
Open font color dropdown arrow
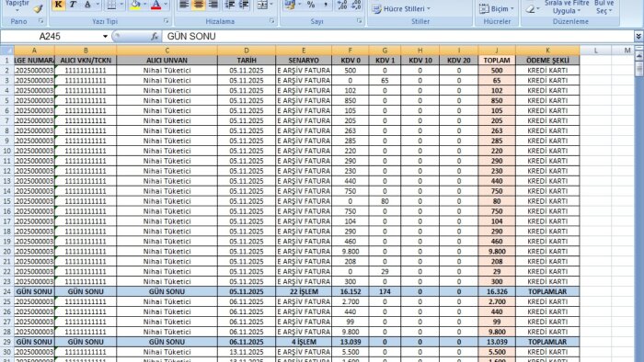pyautogui.click(x=166, y=5)
